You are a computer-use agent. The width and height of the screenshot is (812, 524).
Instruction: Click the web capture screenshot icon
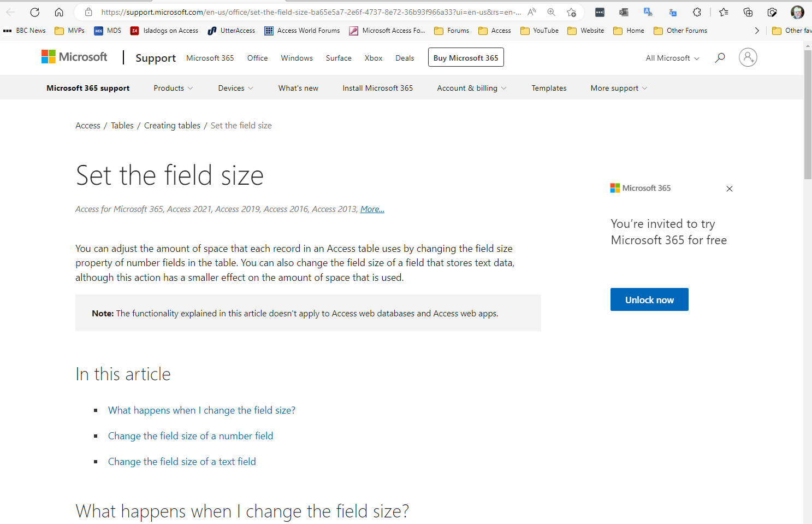pyautogui.click(x=772, y=12)
